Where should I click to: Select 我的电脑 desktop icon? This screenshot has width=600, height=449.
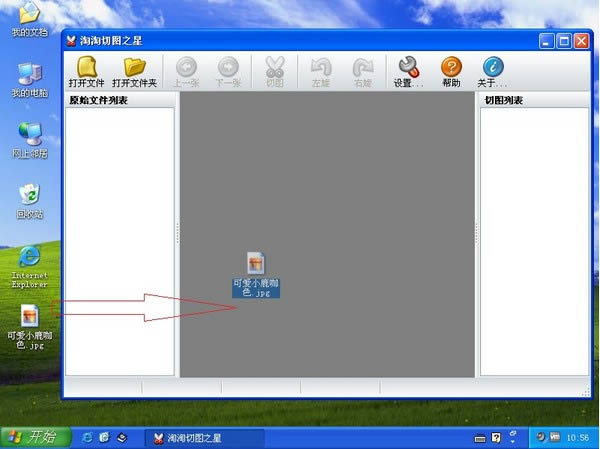tap(30, 80)
